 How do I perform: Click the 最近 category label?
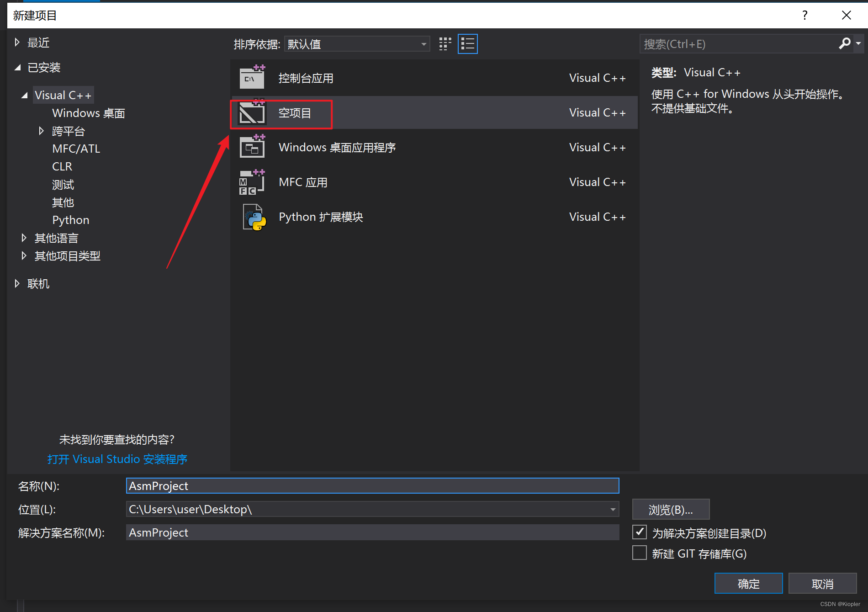click(38, 43)
